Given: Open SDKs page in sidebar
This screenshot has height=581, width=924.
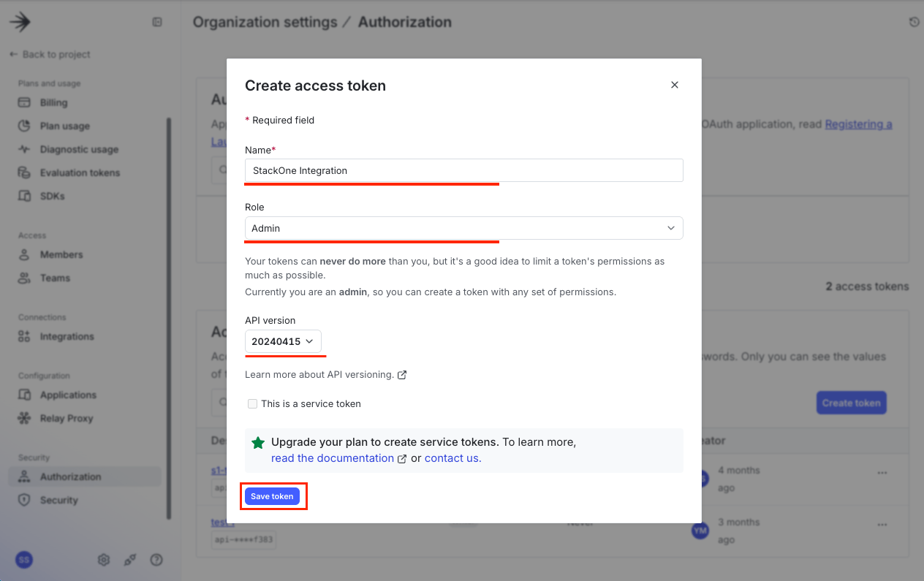Looking at the screenshot, I should 52,196.
